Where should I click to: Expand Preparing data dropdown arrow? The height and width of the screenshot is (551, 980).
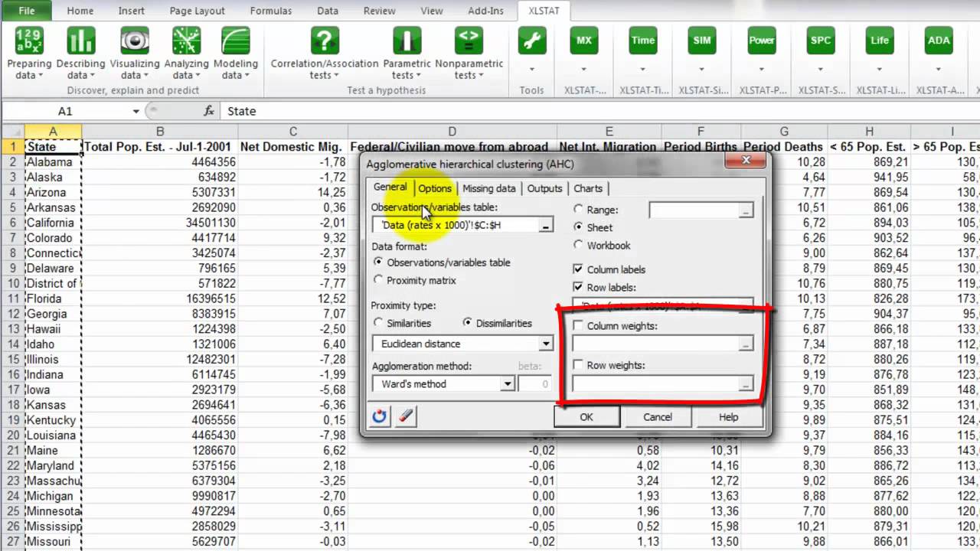(40, 76)
